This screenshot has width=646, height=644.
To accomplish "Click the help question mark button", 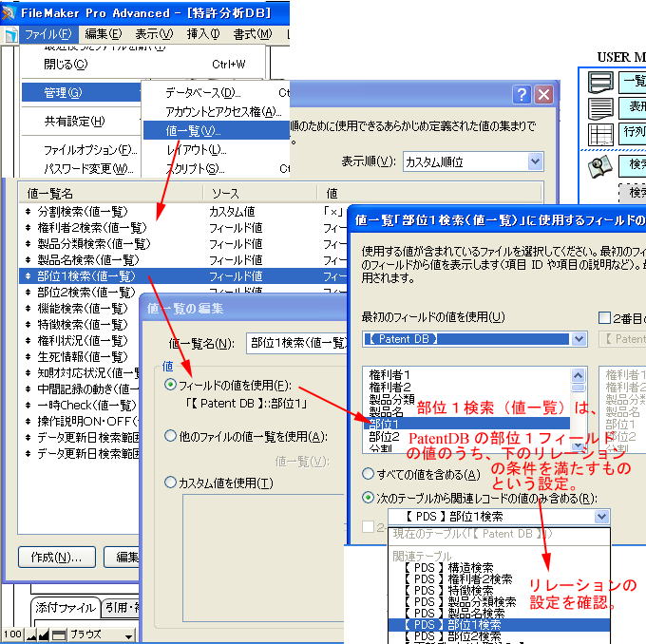I will pos(521,95).
